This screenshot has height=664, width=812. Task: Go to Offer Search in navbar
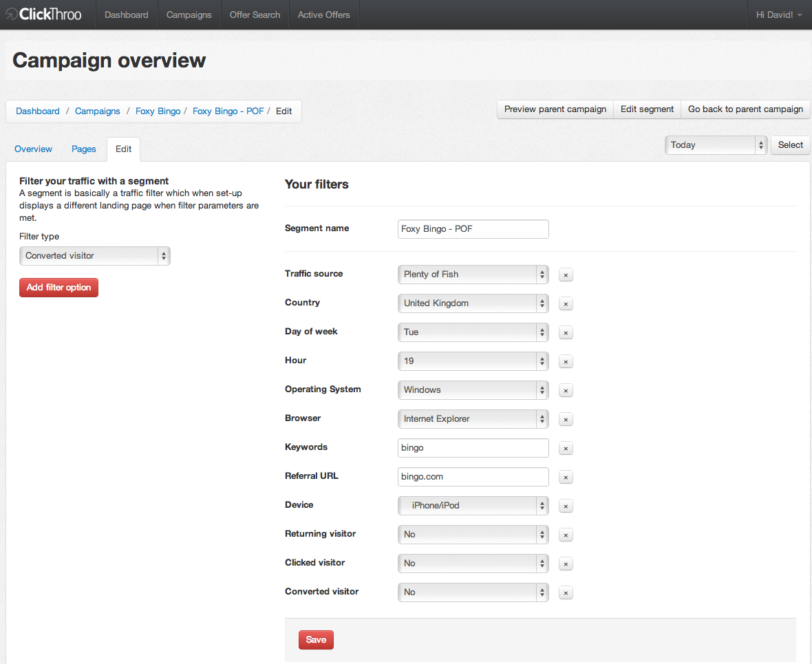pyautogui.click(x=255, y=15)
